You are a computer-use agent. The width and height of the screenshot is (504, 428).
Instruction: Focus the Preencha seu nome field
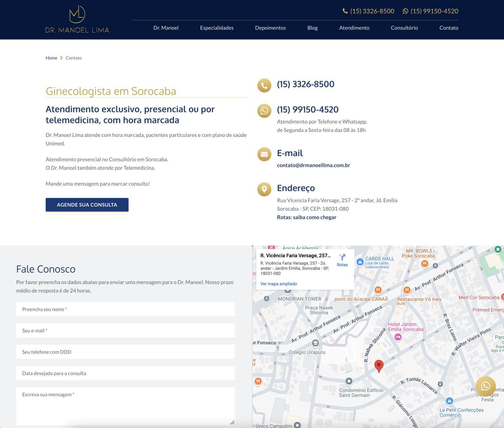pos(125,309)
